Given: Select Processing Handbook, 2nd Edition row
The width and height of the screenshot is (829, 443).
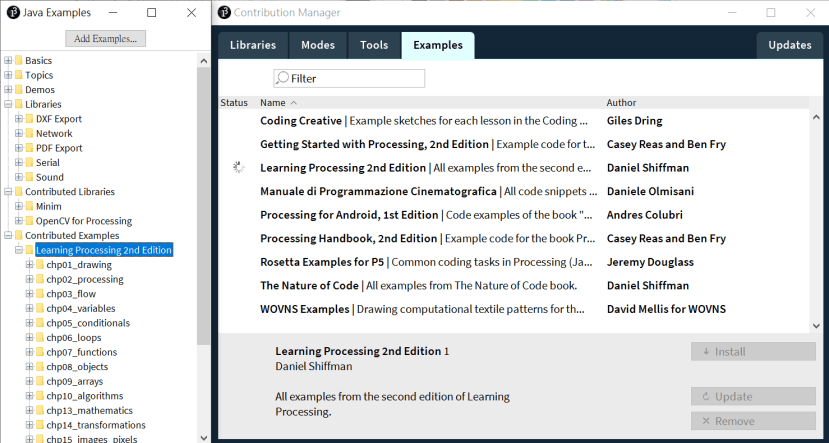Looking at the screenshot, I should 513,238.
